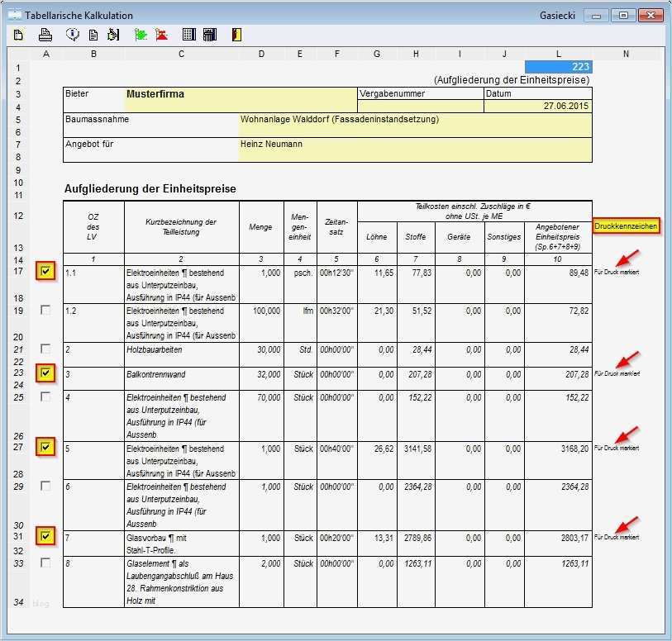The image size is (672, 641).
Task: Click the empty Vergabenummer input field
Action: (421, 107)
